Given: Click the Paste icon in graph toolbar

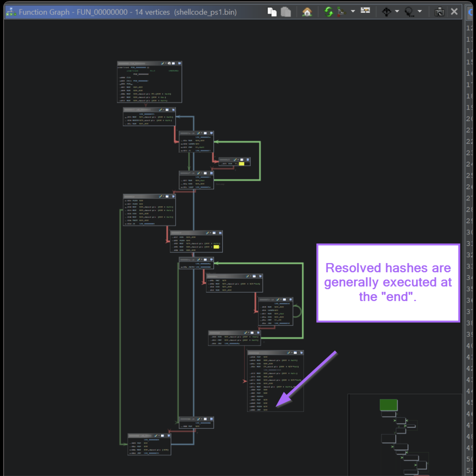Looking at the screenshot, I should pyautogui.click(x=286, y=12).
